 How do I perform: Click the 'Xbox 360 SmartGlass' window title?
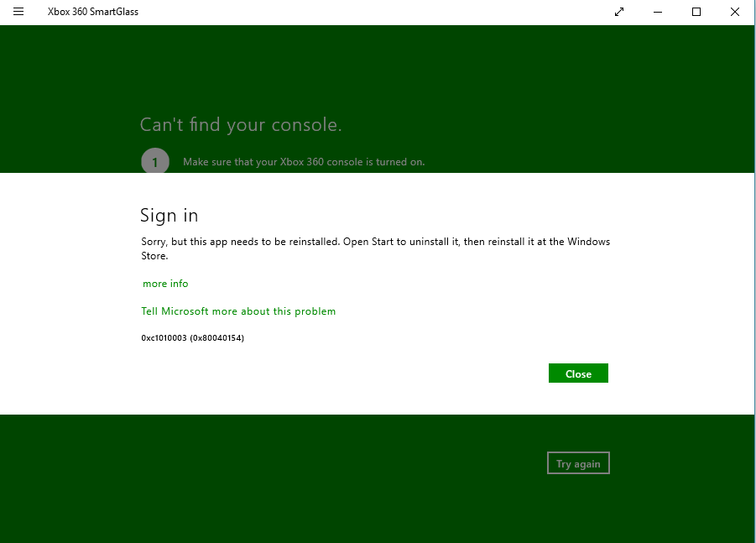(x=93, y=12)
